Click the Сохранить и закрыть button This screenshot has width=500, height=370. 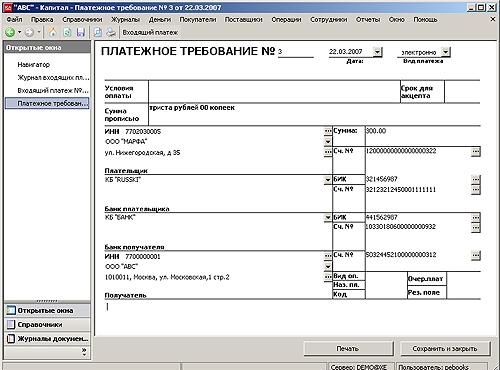pos(445,349)
